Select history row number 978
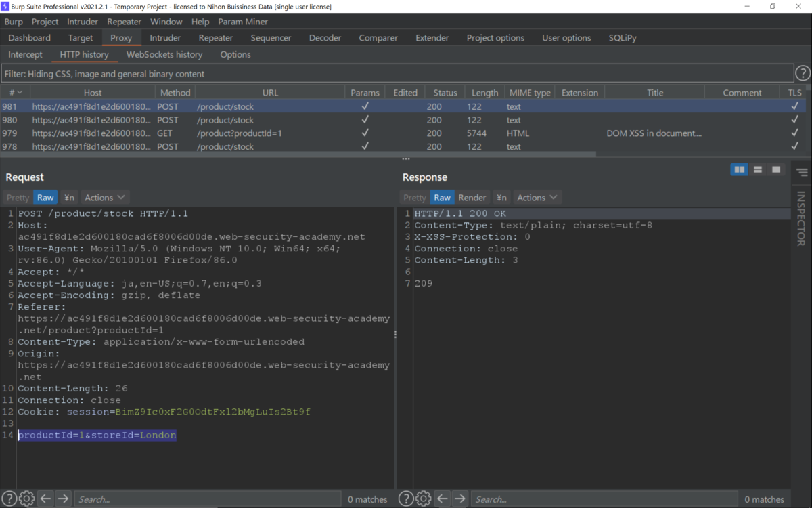This screenshot has height=508, width=812. pyautogui.click(x=403, y=146)
